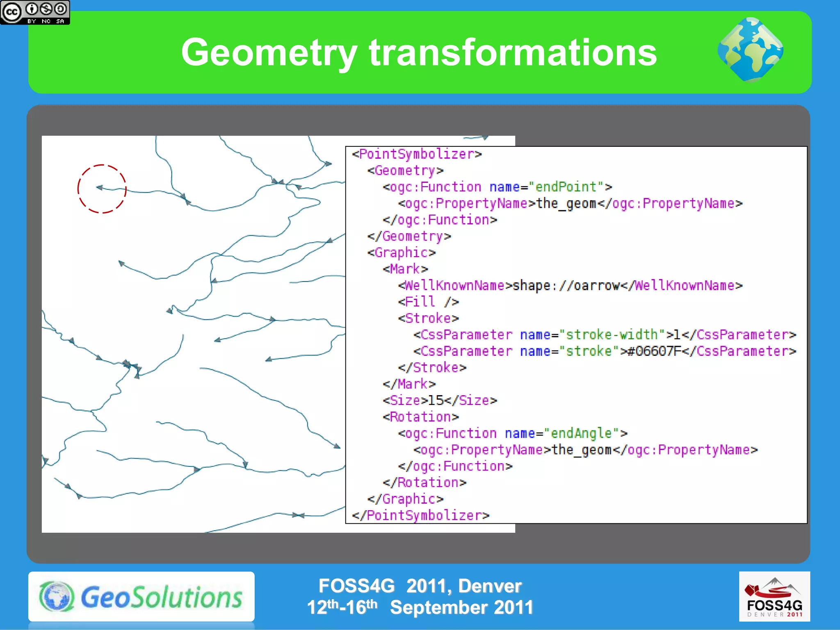Click the 12th-16th September 2011 date text
Image resolution: width=840 pixels, height=630 pixels.
420,607
